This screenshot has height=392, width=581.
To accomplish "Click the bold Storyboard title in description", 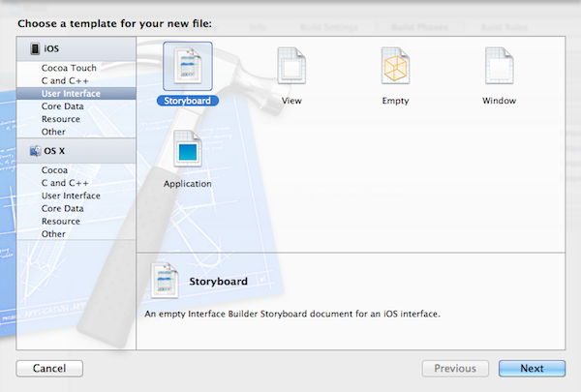I will 218,282.
